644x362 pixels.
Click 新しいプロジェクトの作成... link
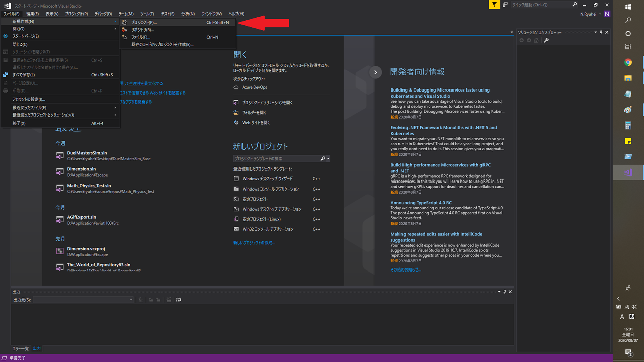[254, 243]
